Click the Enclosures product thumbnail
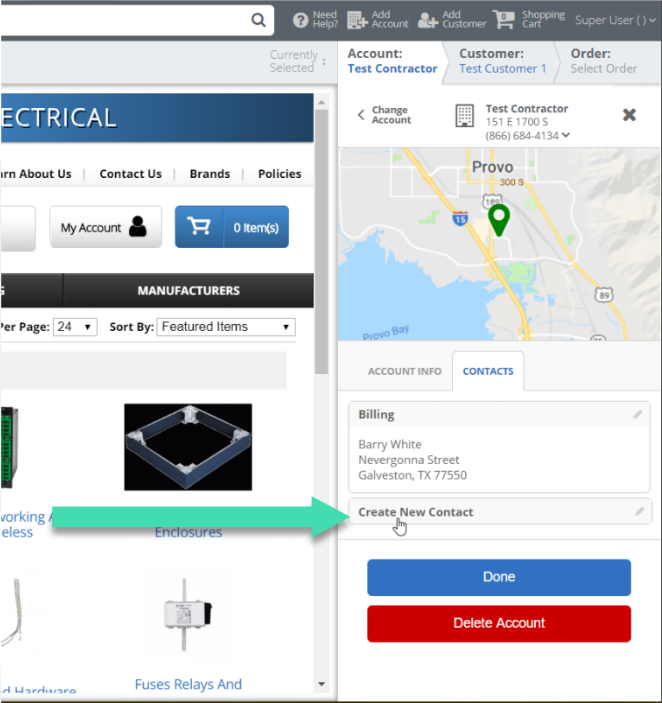This screenshot has height=703, width=662. (188, 447)
